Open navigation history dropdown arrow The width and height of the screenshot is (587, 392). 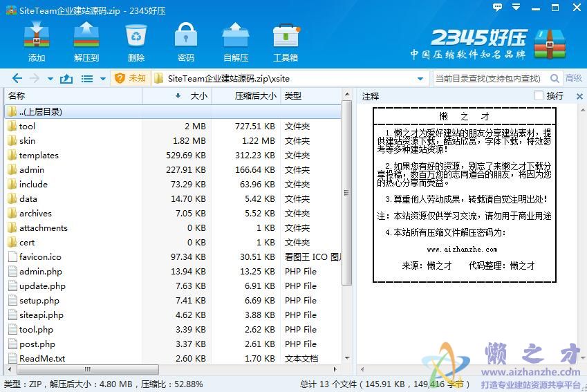(x=50, y=79)
